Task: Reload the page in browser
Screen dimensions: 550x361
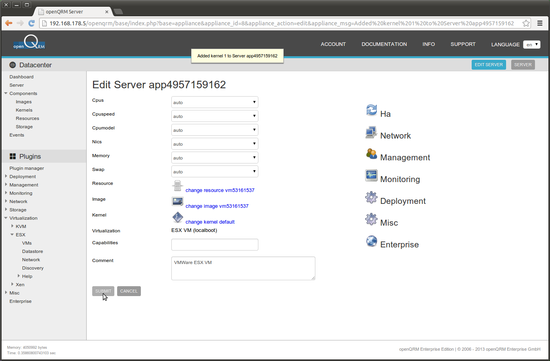Action: click(x=31, y=23)
